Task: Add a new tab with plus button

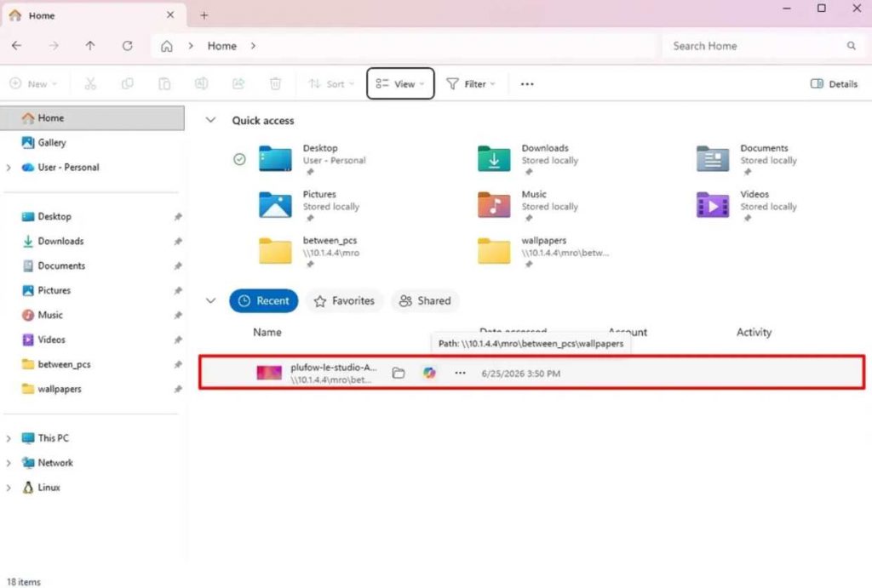Action: (204, 15)
